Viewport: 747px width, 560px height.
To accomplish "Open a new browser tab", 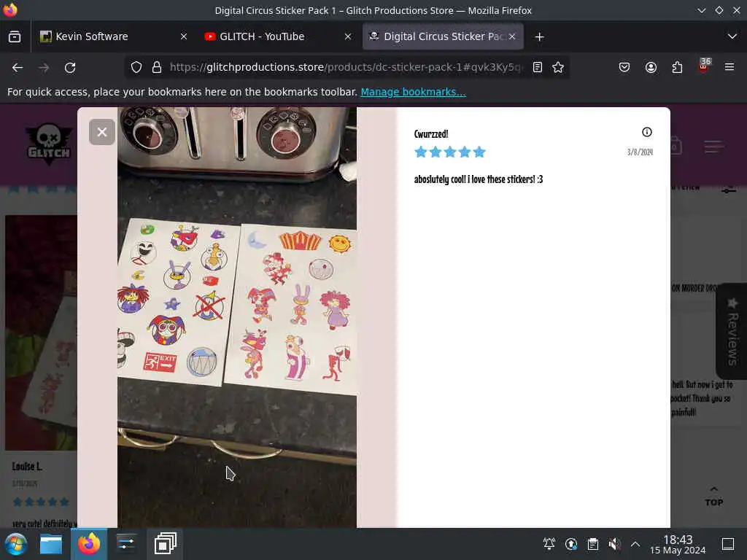I will point(539,36).
